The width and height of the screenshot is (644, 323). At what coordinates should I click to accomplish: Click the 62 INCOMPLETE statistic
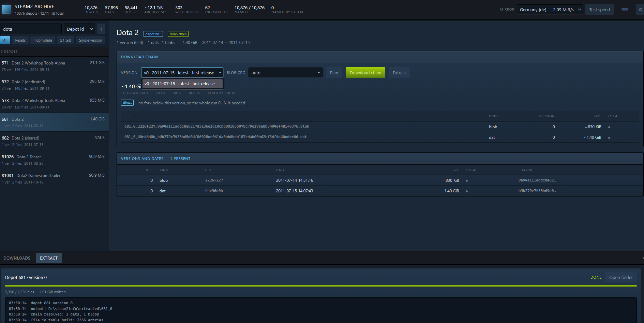[x=216, y=10]
